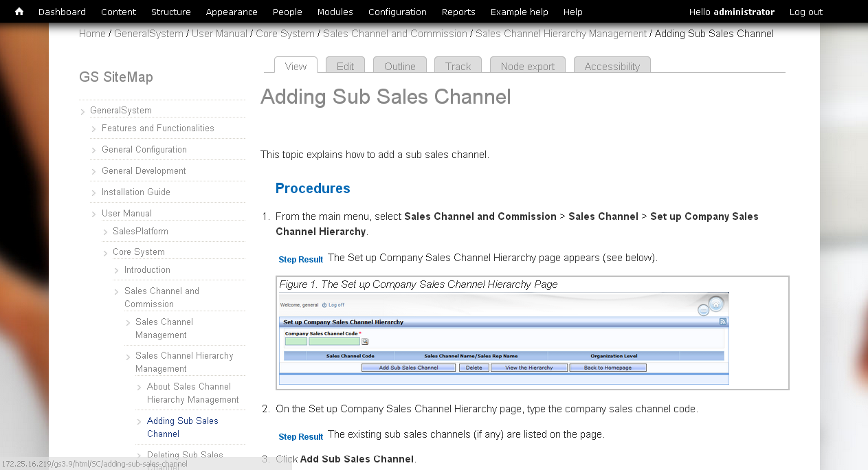This screenshot has width=868, height=470.
Task: Switch to the Accessibility tab
Action: coord(612,66)
